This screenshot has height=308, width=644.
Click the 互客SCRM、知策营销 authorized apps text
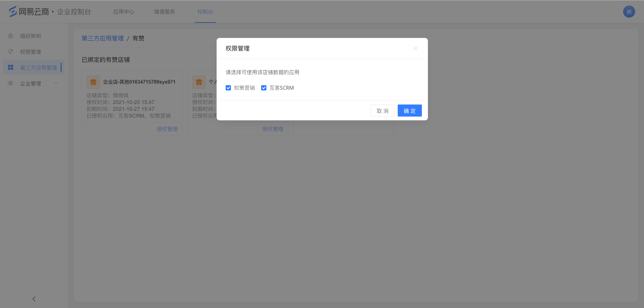(x=144, y=116)
